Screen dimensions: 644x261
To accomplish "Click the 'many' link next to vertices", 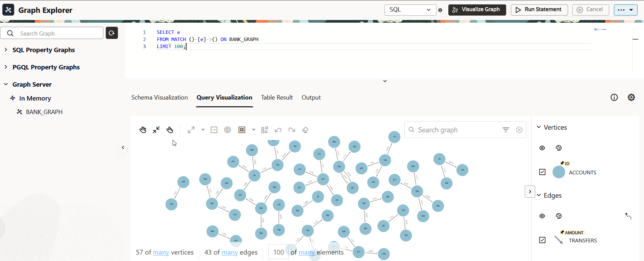I will tap(161, 253).
